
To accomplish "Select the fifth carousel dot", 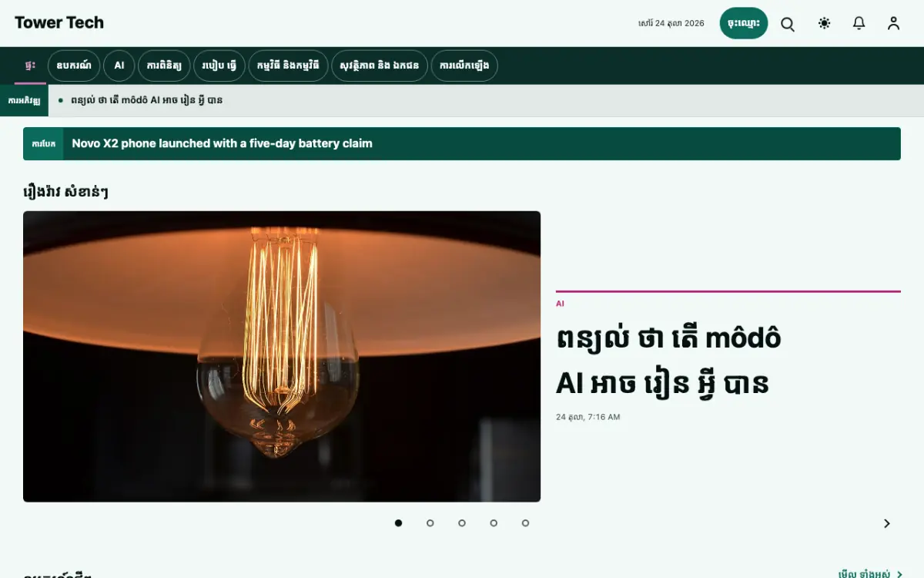I will (525, 523).
